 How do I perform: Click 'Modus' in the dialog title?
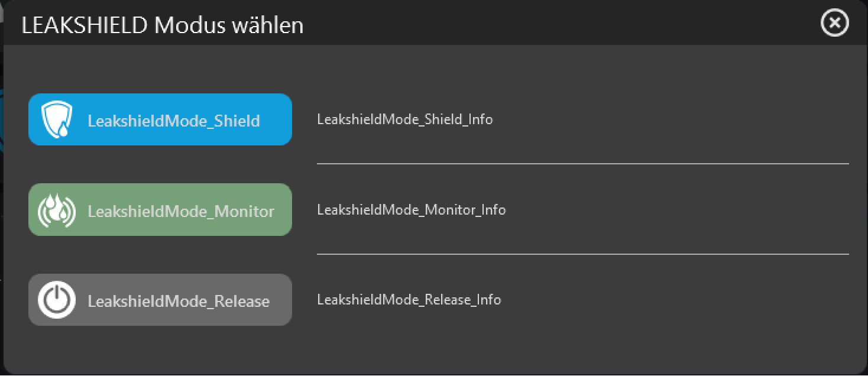190,25
